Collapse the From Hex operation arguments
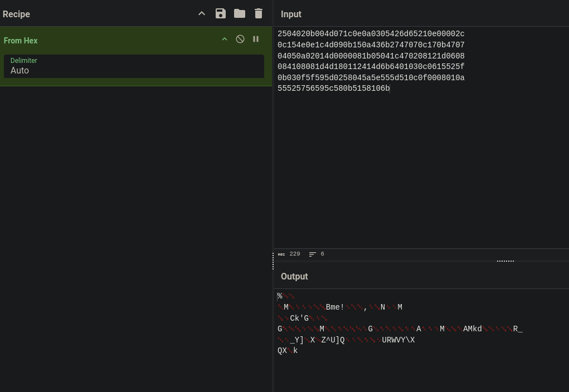Image resolution: width=569 pixels, height=392 pixels. [x=225, y=39]
